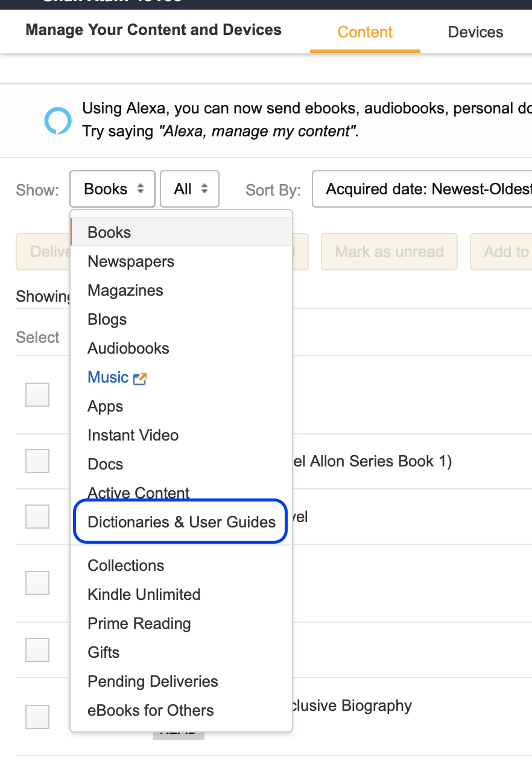The width and height of the screenshot is (532, 764).
Task: Select Dictionaries & User Guides
Action: (181, 522)
